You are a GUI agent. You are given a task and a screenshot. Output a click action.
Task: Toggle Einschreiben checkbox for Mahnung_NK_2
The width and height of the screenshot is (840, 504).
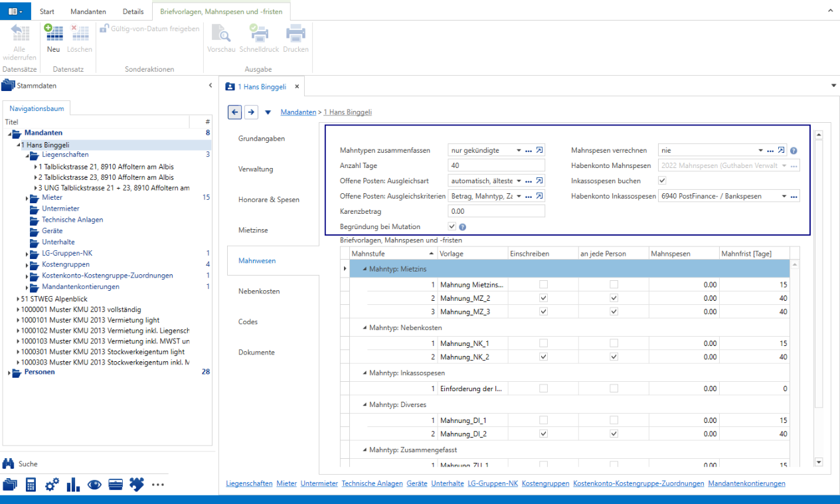pos(544,357)
